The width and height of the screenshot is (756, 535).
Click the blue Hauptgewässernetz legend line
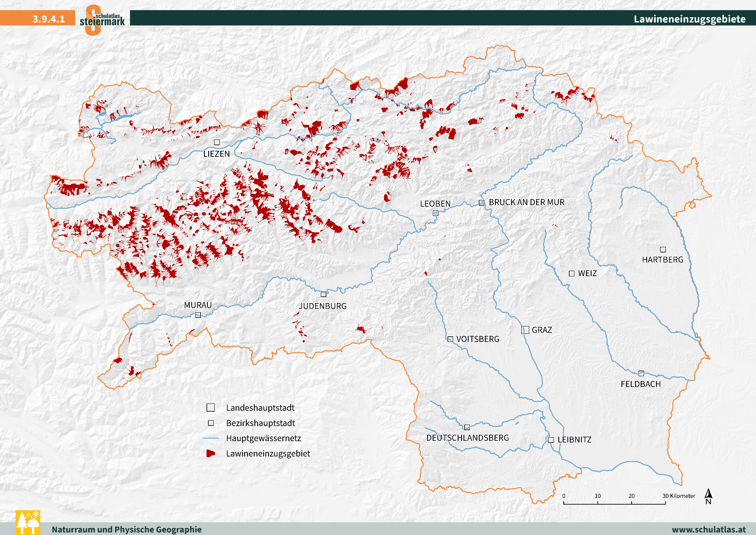click(211, 438)
